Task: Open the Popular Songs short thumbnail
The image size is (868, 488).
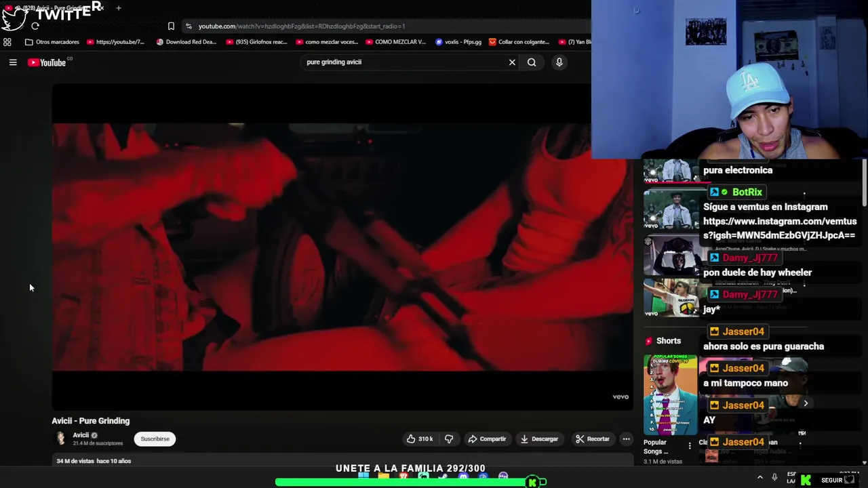Action: pyautogui.click(x=670, y=395)
